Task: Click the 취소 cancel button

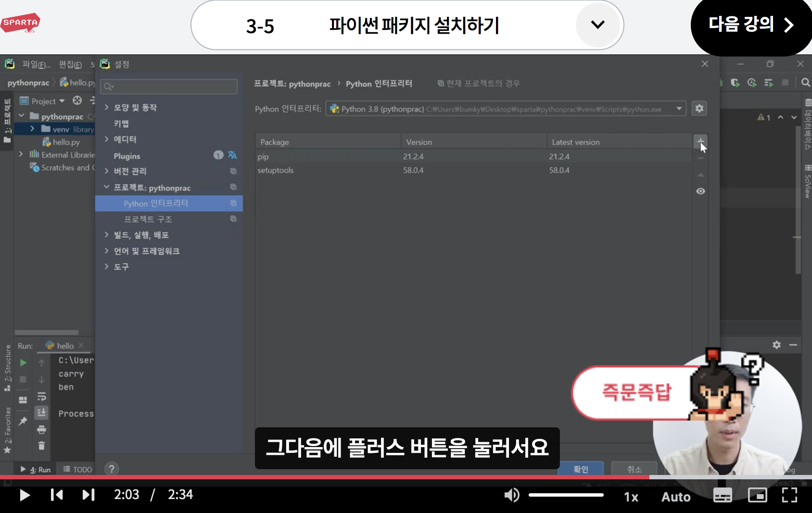Action: 634,469
